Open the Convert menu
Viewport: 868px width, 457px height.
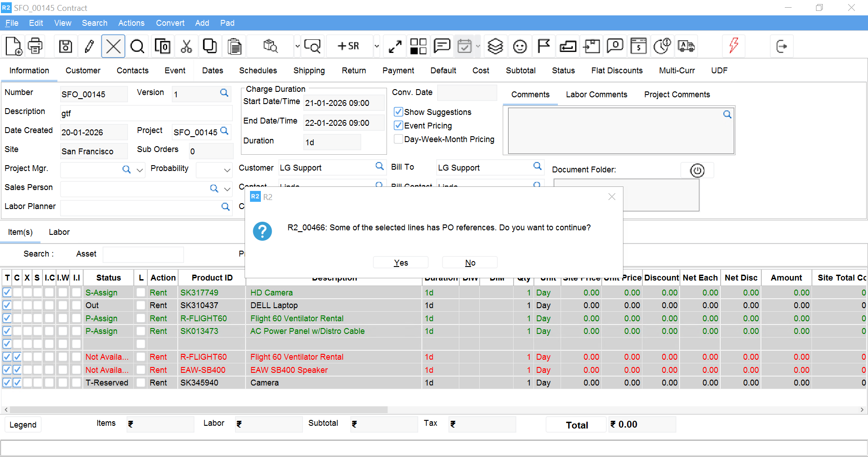(170, 23)
